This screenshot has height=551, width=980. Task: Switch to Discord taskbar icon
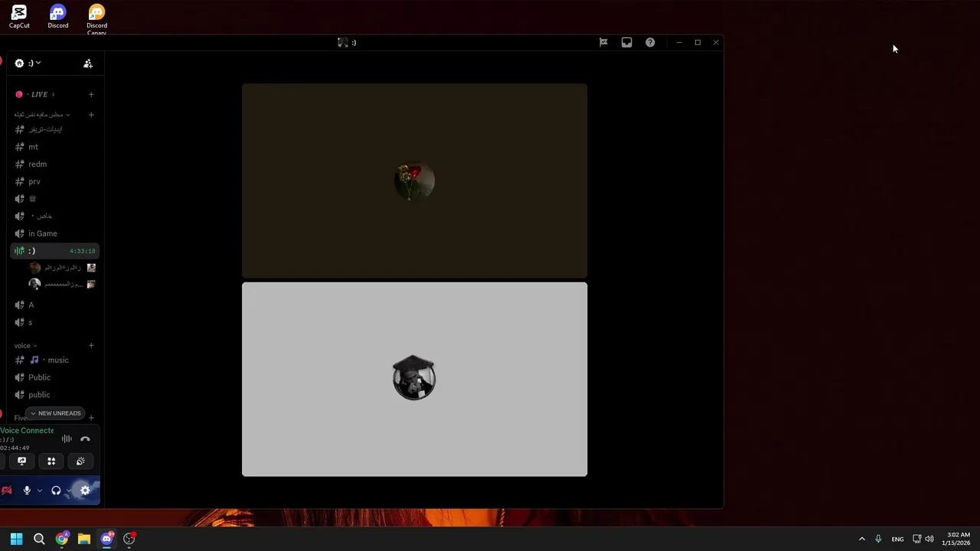106,539
